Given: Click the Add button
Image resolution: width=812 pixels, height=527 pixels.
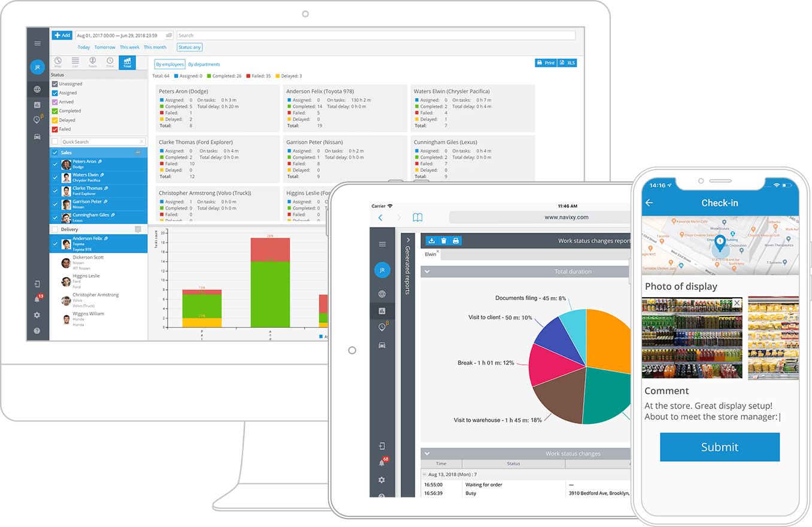Looking at the screenshot, I should 62,35.
